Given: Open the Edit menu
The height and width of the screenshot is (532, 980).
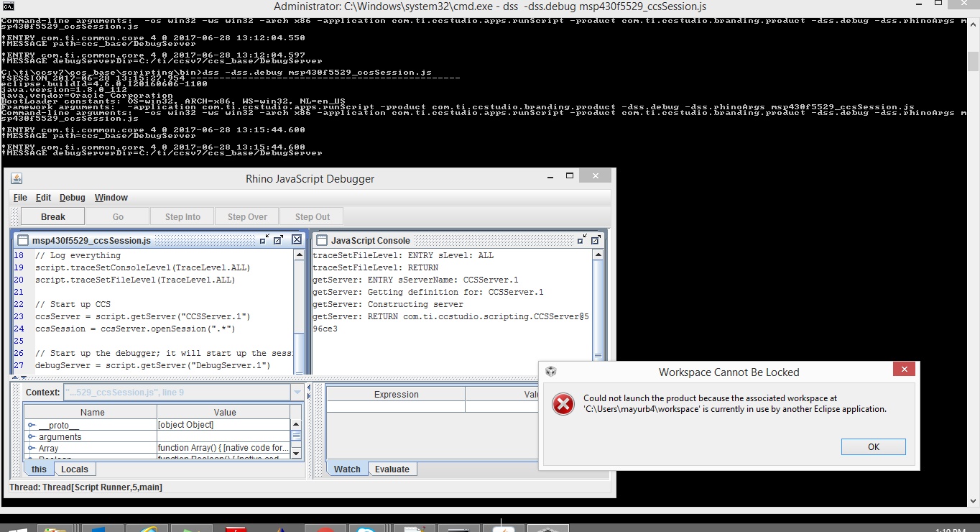Looking at the screenshot, I should click(x=44, y=198).
